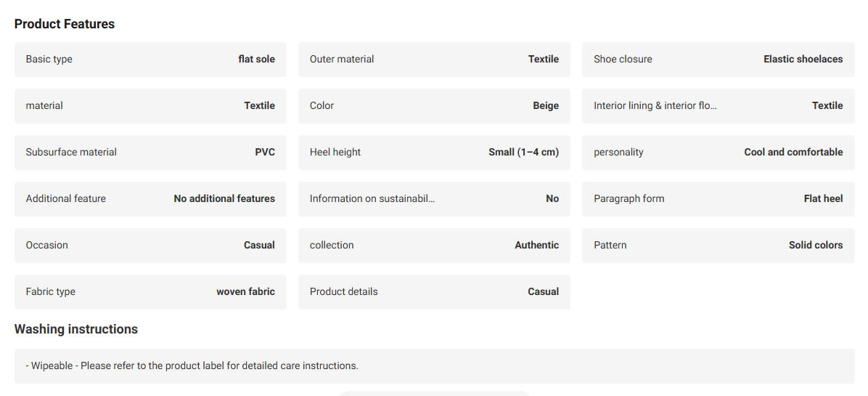
Task: Select the collection Authentic row
Action: 434,246
